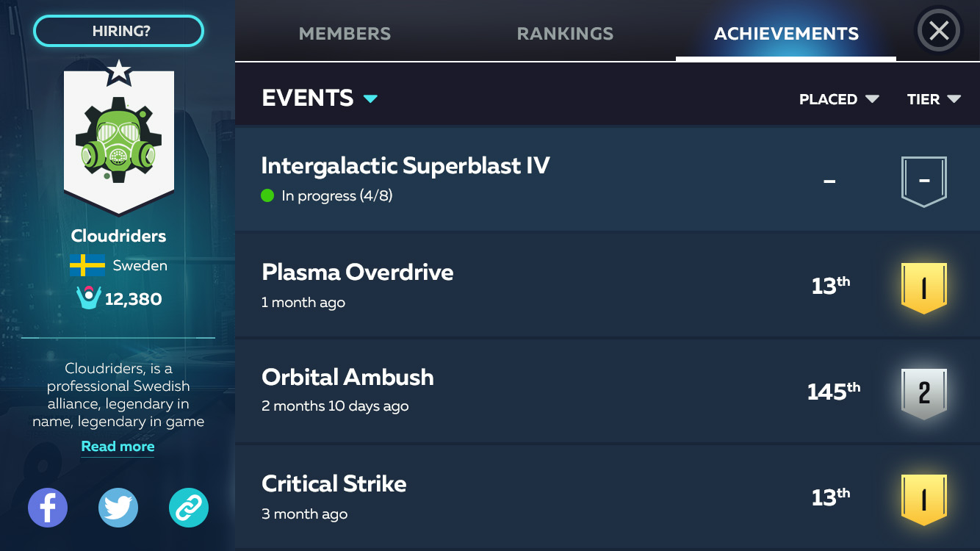Click the empty tier badge for Intergalactic Superblast IV
This screenshot has width=980, height=551.
click(923, 181)
